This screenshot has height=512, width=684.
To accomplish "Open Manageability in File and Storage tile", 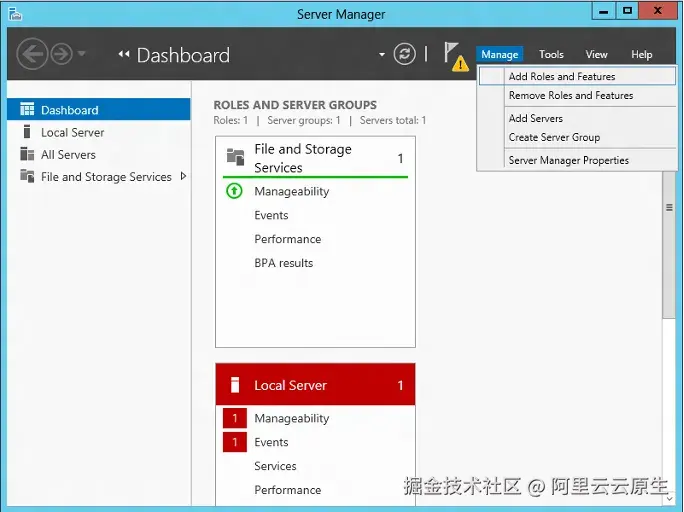I will tap(292, 191).
